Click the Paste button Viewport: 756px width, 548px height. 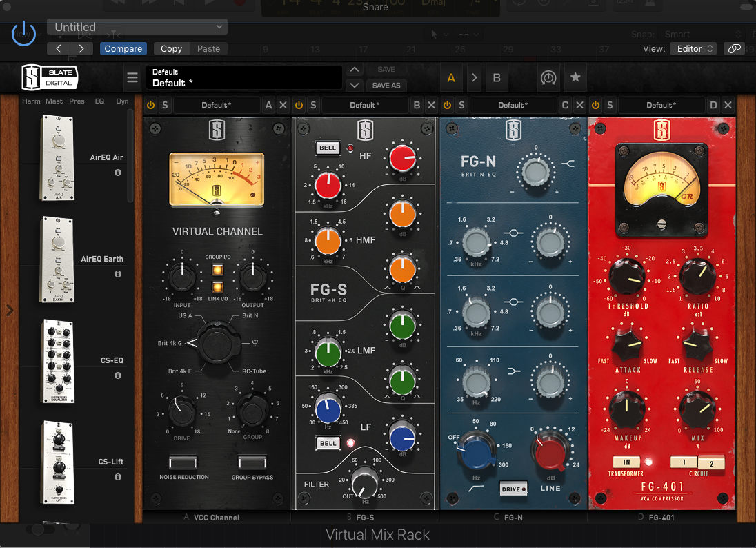[x=208, y=49]
